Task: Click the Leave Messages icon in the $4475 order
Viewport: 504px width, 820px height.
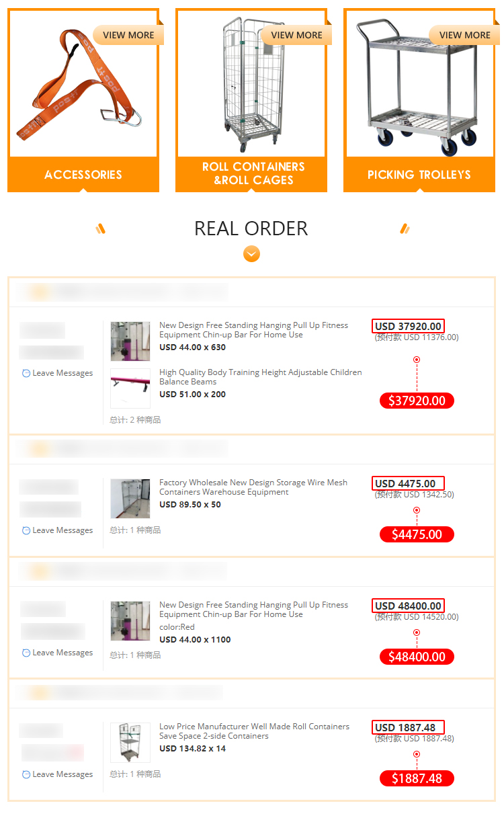Action: [x=26, y=530]
